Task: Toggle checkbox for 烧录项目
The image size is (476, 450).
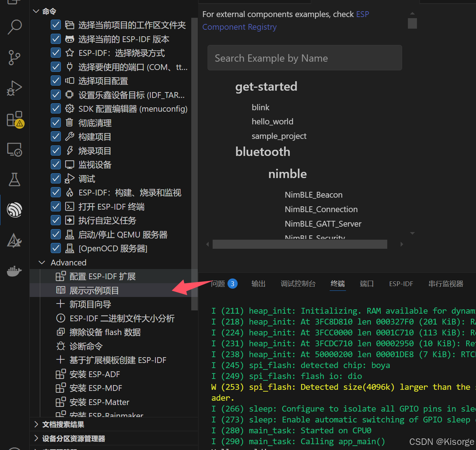Action: pos(56,150)
